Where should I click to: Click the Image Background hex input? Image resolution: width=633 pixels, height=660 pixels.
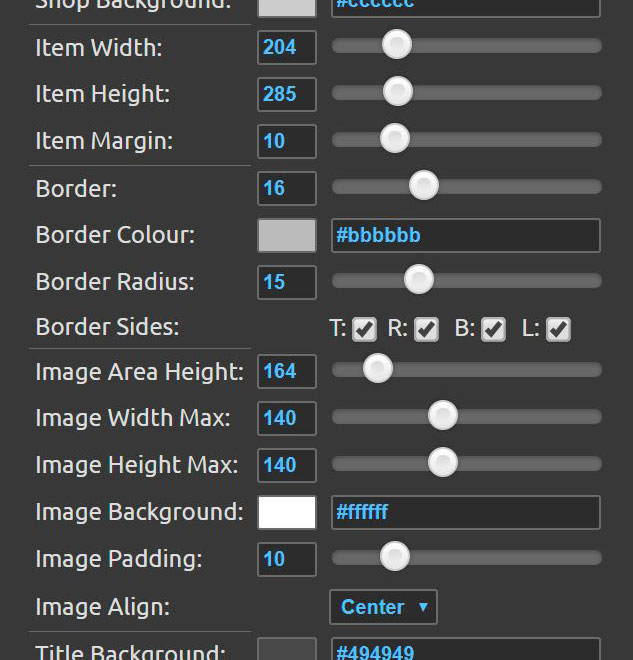[465, 512]
